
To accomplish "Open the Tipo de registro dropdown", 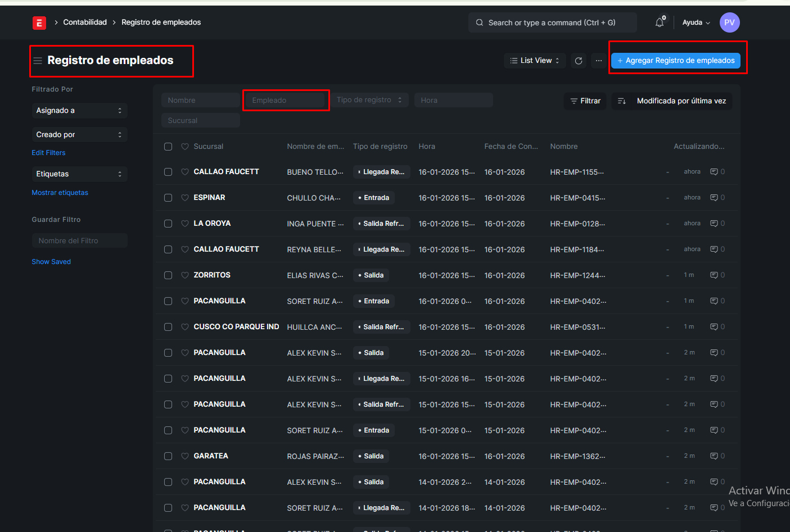I will point(369,100).
